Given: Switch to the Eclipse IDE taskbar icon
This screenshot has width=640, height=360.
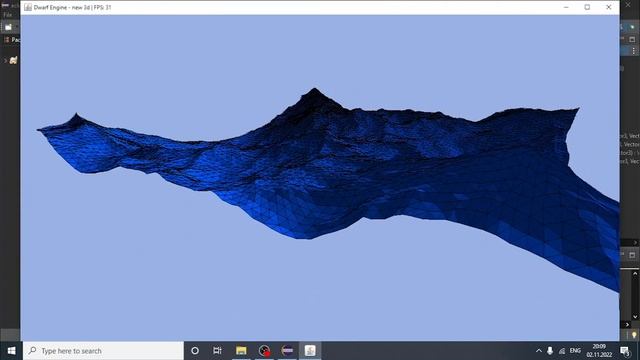Looking at the screenshot, I should (287, 351).
